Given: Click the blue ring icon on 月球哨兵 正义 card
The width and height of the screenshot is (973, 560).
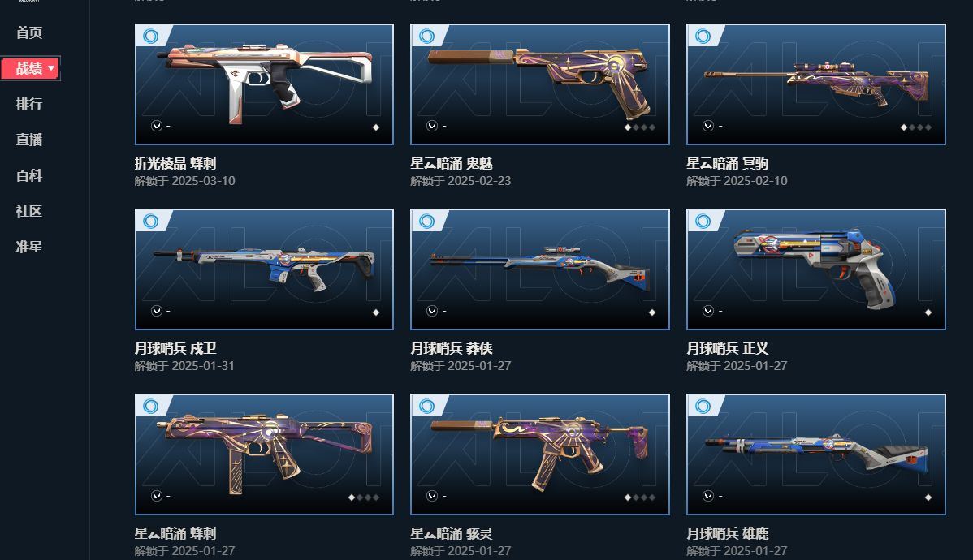Looking at the screenshot, I should [x=703, y=221].
